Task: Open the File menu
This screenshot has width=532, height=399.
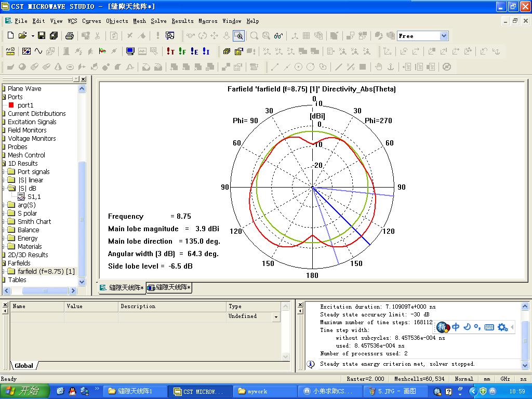Action: click(21, 21)
